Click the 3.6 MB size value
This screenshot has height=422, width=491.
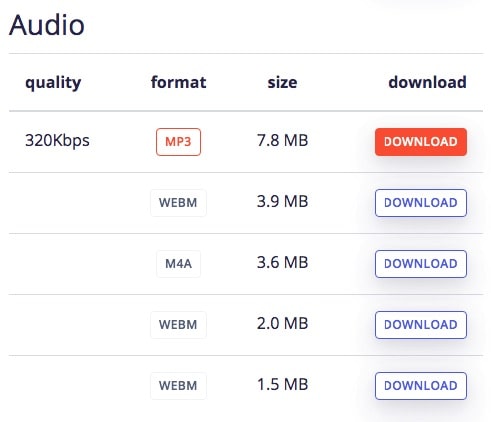[x=282, y=262]
